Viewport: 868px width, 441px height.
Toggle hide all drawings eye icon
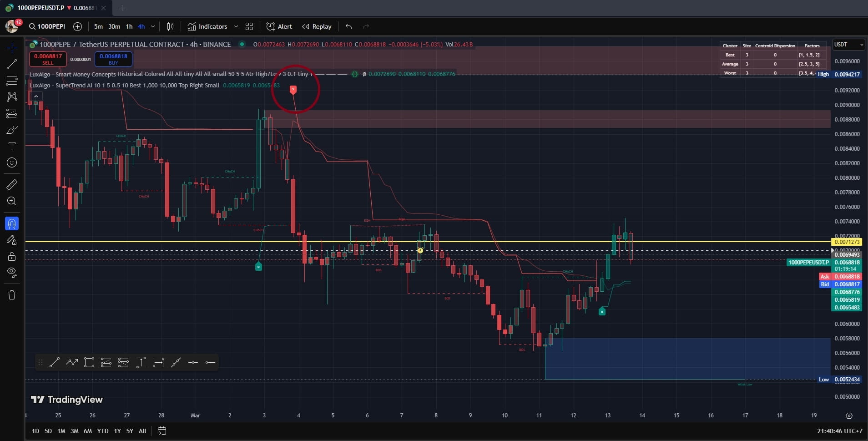(12, 273)
